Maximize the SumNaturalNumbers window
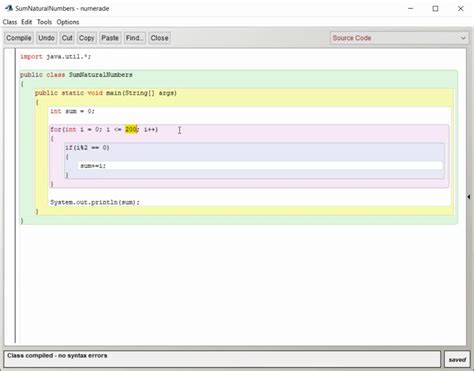The height and width of the screenshot is (371, 474). click(435, 9)
